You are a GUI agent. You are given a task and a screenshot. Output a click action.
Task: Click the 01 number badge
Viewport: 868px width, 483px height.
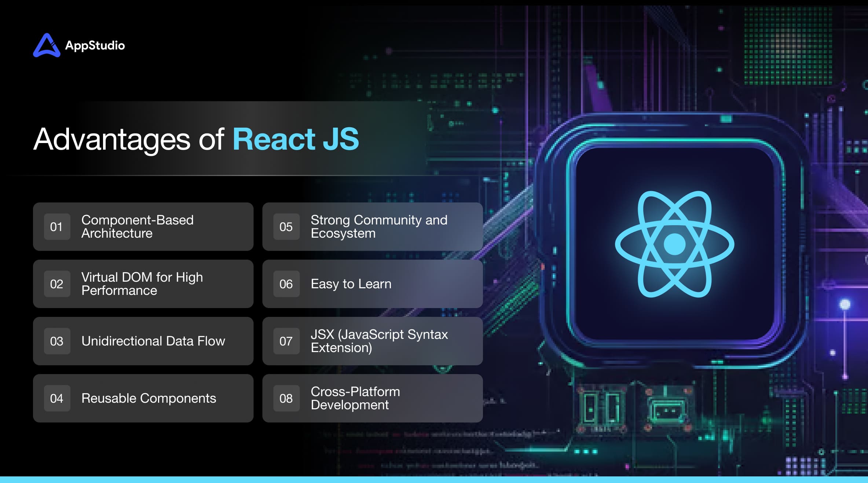point(57,227)
